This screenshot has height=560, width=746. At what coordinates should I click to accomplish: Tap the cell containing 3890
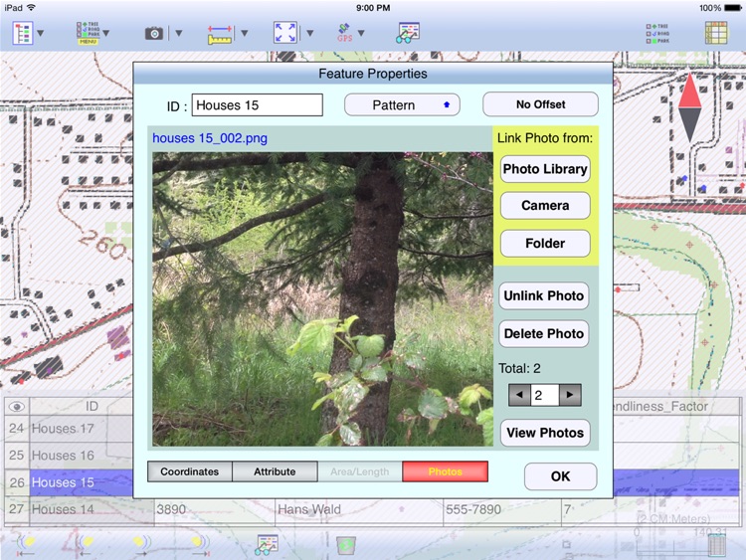point(215,509)
